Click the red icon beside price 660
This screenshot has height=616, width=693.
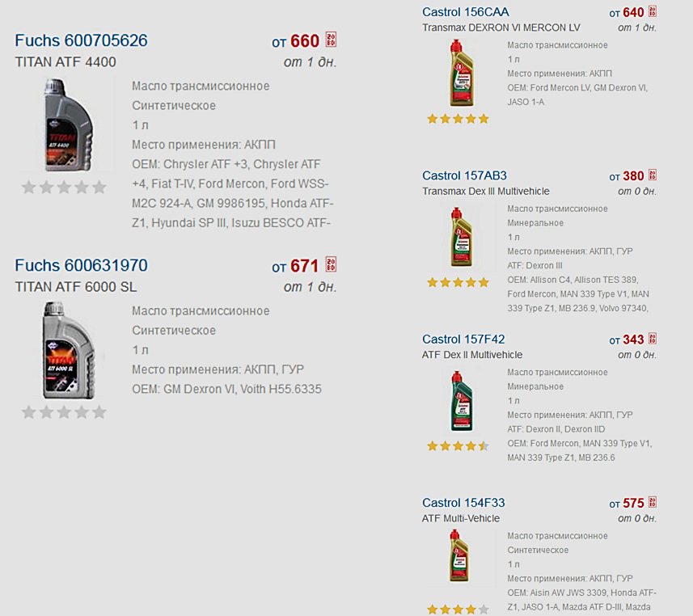pos(331,40)
